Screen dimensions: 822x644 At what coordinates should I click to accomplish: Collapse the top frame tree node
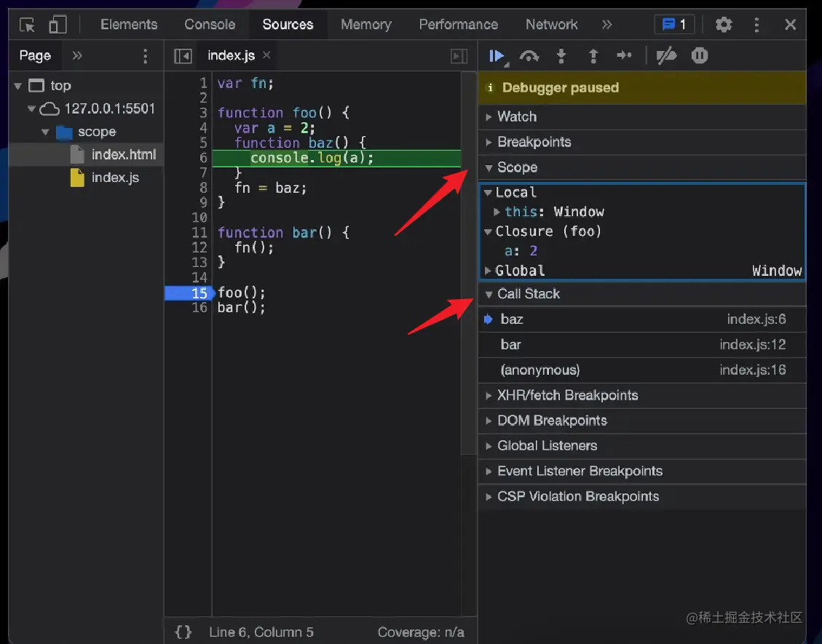pos(18,85)
